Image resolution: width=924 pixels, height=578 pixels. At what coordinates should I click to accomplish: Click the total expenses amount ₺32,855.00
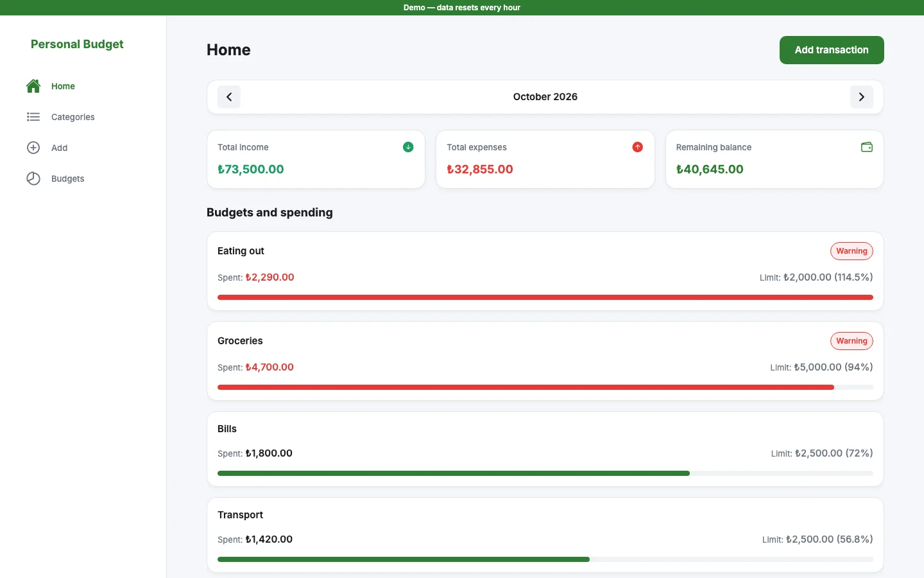[480, 170]
